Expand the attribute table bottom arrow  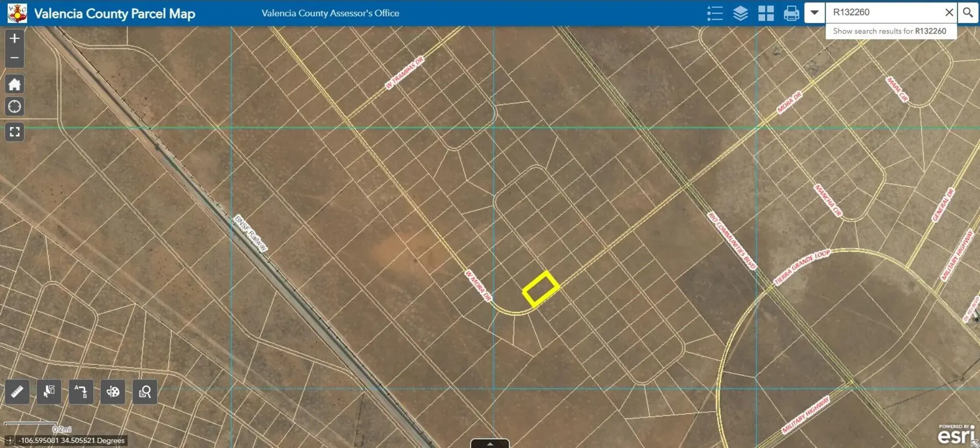(x=490, y=444)
